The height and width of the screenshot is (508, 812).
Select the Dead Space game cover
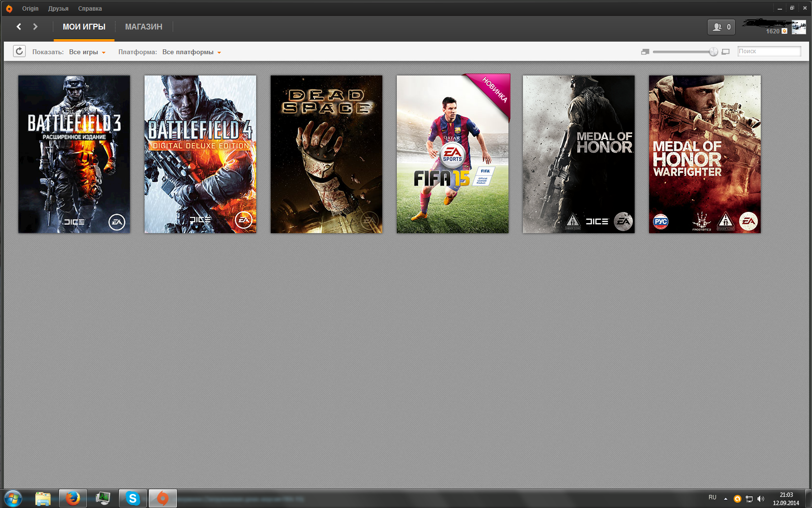[326, 154]
